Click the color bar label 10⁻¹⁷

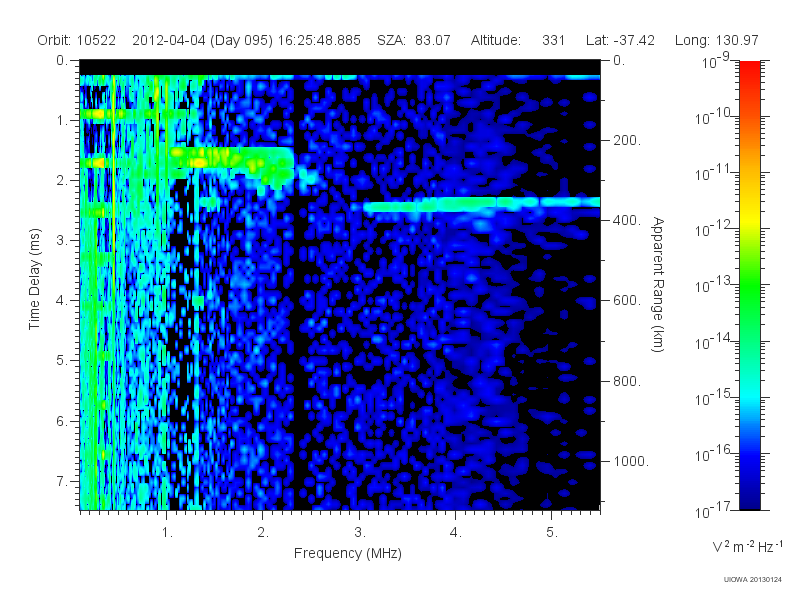[x=713, y=510]
